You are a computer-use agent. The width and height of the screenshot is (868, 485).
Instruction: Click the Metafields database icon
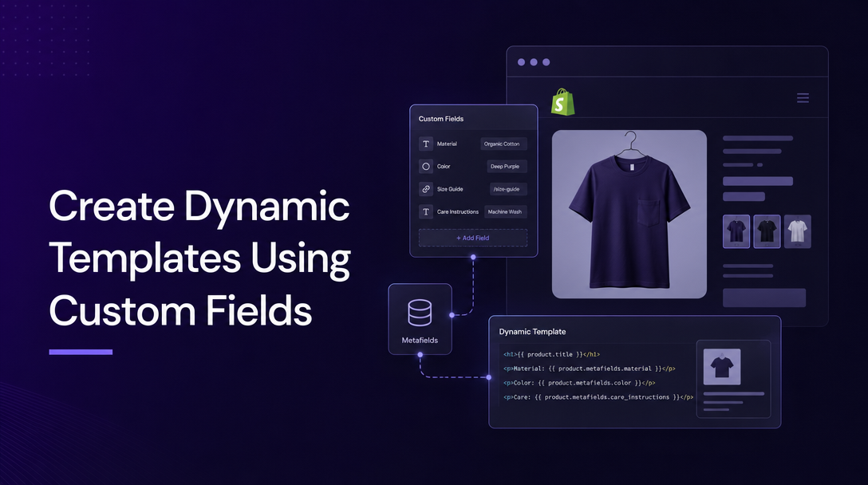point(420,312)
